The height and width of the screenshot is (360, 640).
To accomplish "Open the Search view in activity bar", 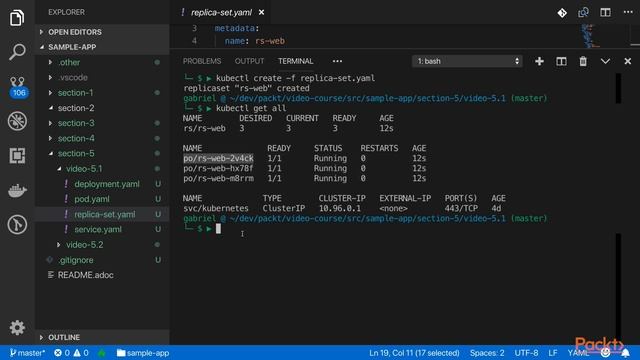I will [17, 52].
